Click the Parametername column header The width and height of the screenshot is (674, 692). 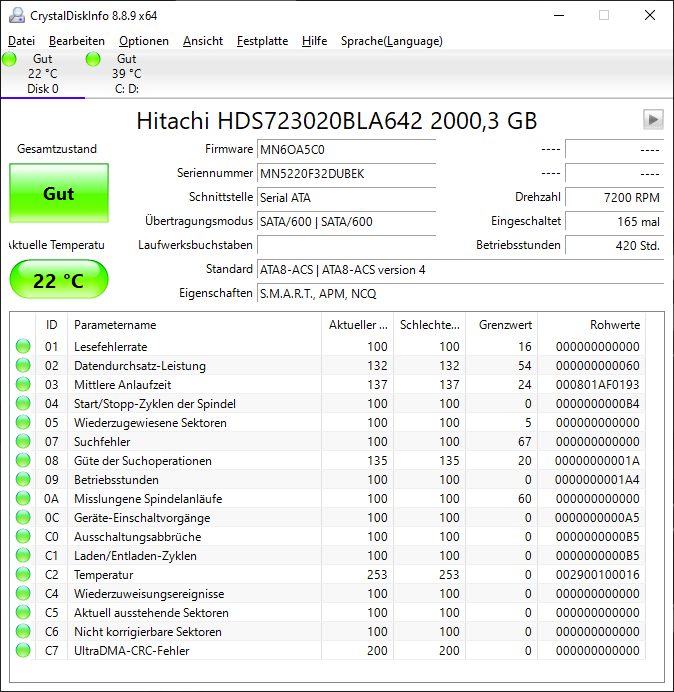(195, 325)
